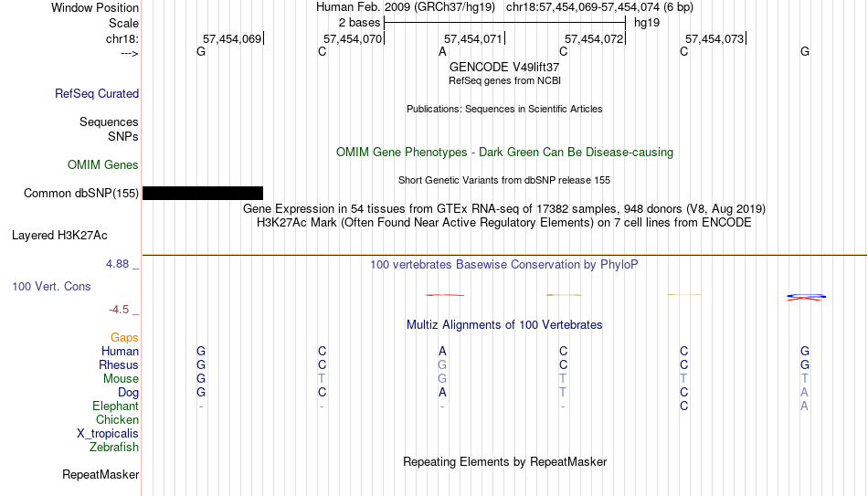868x496 pixels.
Task: Click Repeating Elements by RepeatMasker title
Action: (505, 461)
